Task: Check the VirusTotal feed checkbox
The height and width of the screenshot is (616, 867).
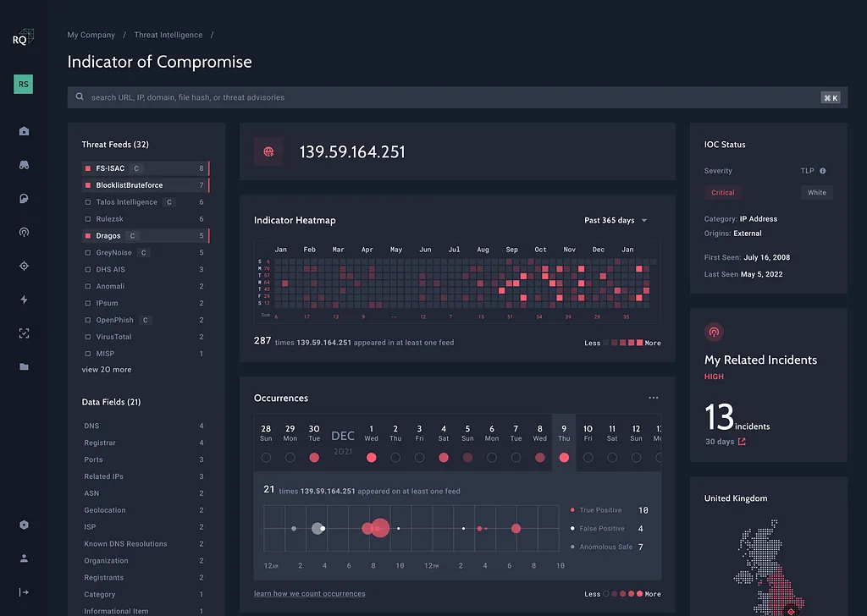Action: click(88, 337)
